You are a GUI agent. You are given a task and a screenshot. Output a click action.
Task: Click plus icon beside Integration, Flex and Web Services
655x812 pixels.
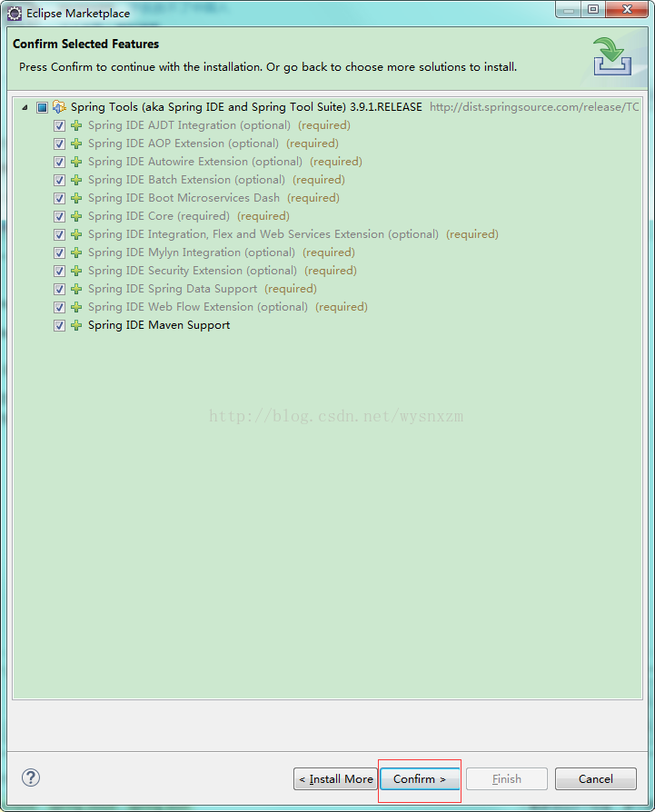(76, 234)
